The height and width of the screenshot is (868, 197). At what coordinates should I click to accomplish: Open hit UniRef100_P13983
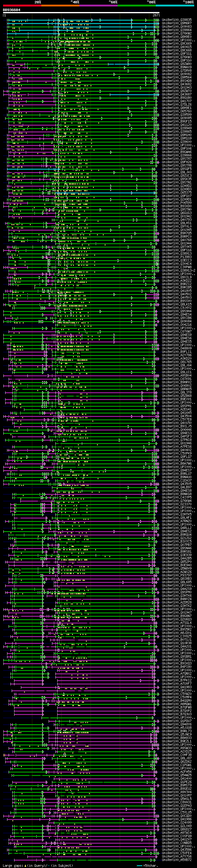[x=177, y=257]
